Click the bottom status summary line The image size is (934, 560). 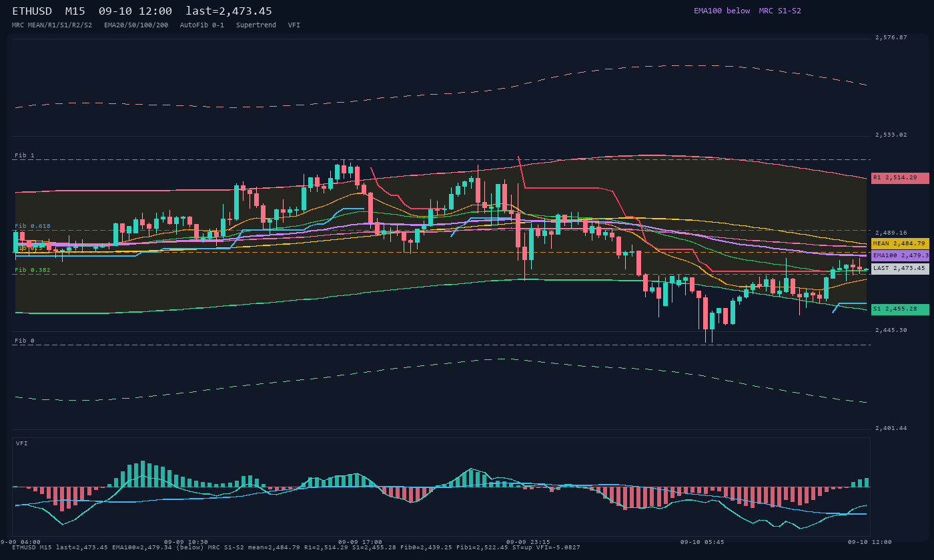point(296,547)
